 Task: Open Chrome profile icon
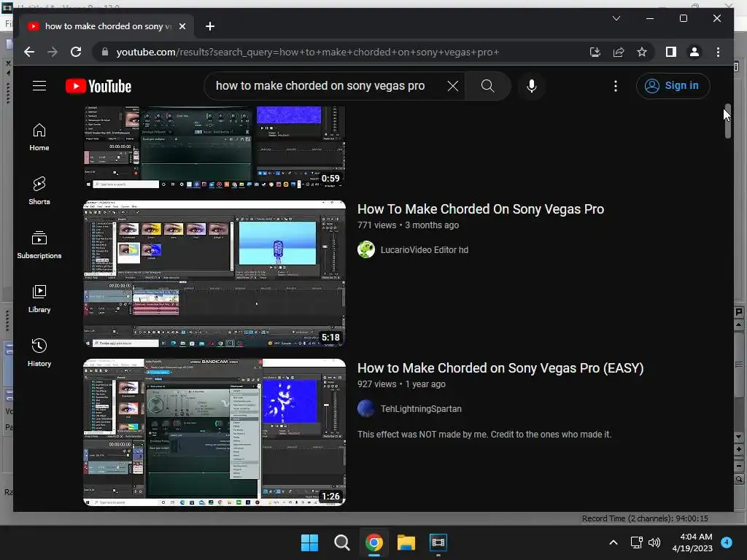[694, 52]
